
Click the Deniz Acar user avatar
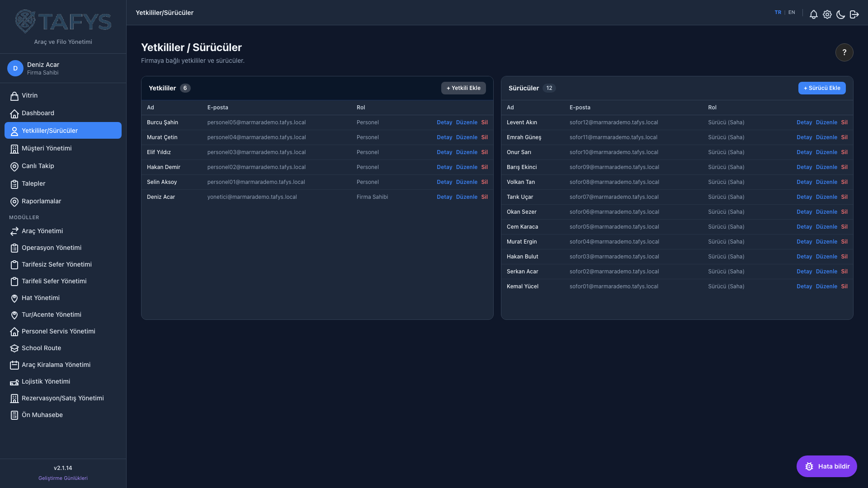coord(15,68)
